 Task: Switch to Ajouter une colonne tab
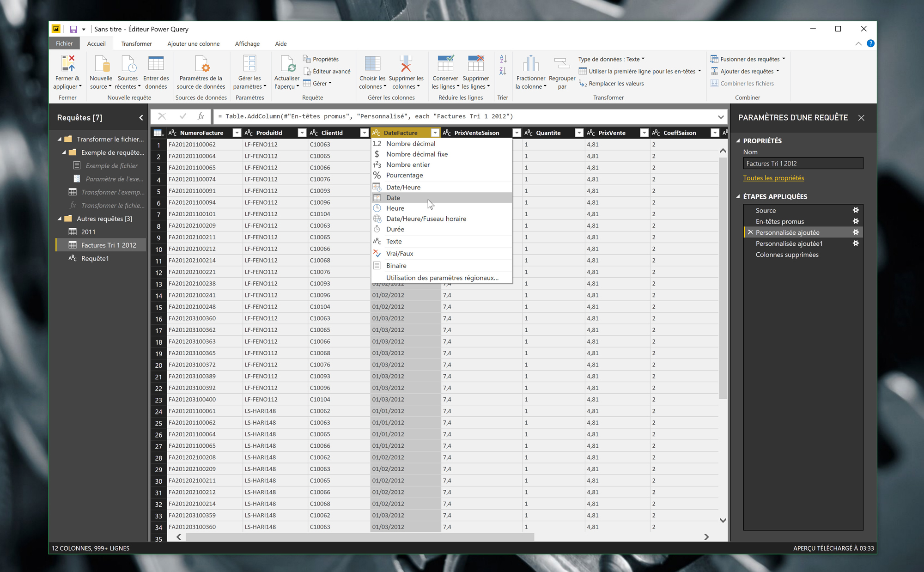(x=193, y=44)
